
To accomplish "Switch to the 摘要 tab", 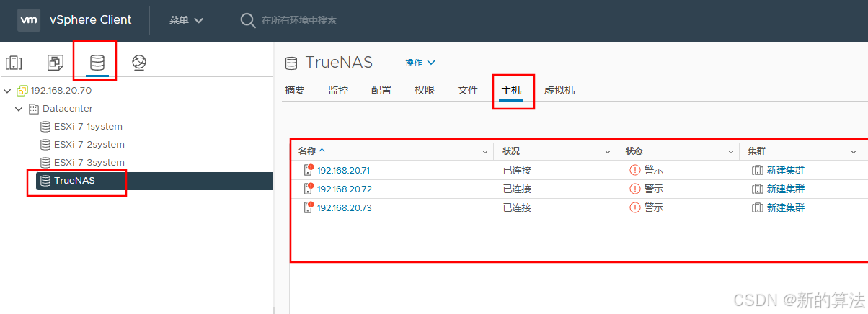I will coord(295,91).
